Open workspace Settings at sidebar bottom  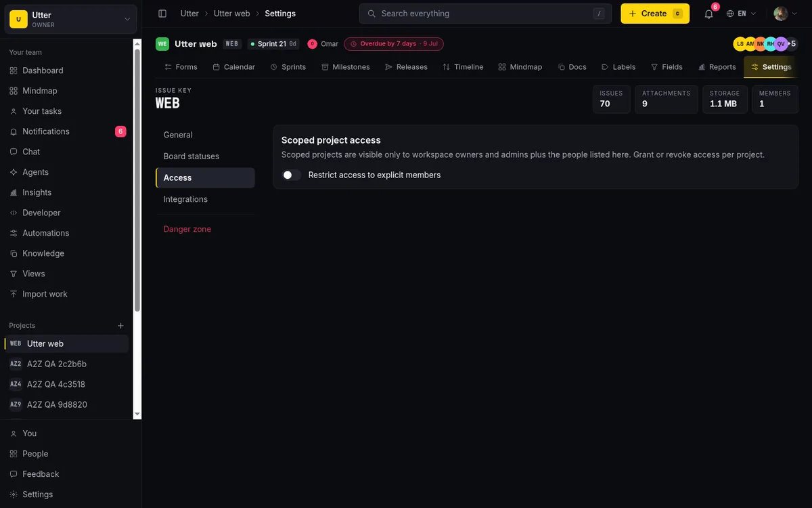(70, 494)
